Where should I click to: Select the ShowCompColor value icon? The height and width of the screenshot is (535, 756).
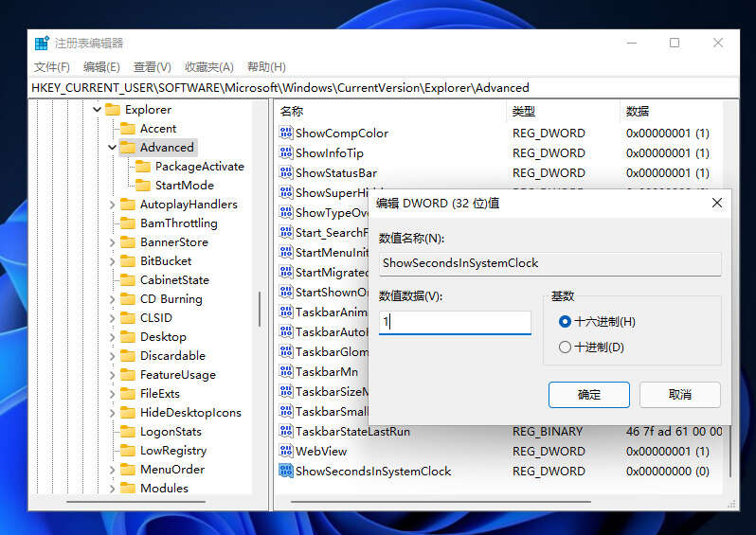coord(286,133)
